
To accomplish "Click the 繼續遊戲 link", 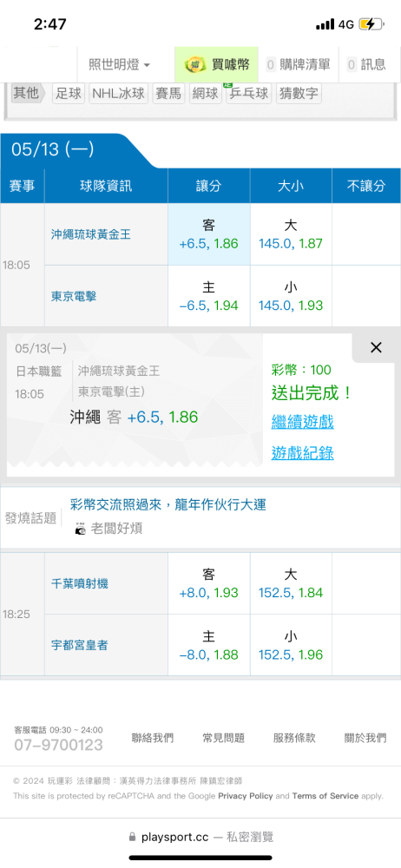I will 302,423.
